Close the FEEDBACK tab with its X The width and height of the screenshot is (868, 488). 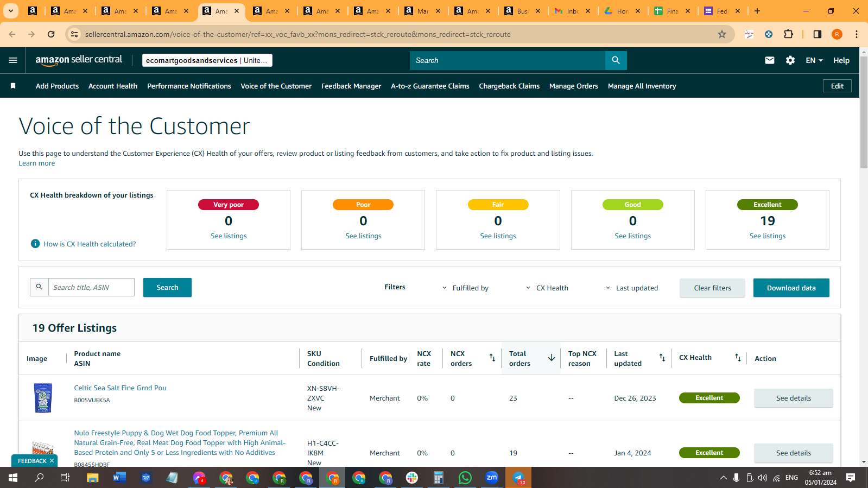pos(52,461)
